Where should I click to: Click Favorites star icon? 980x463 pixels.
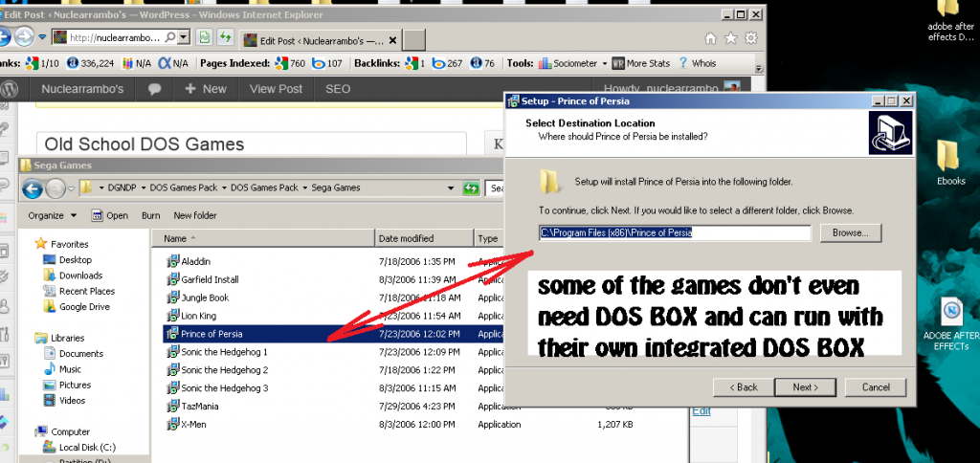click(41, 244)
